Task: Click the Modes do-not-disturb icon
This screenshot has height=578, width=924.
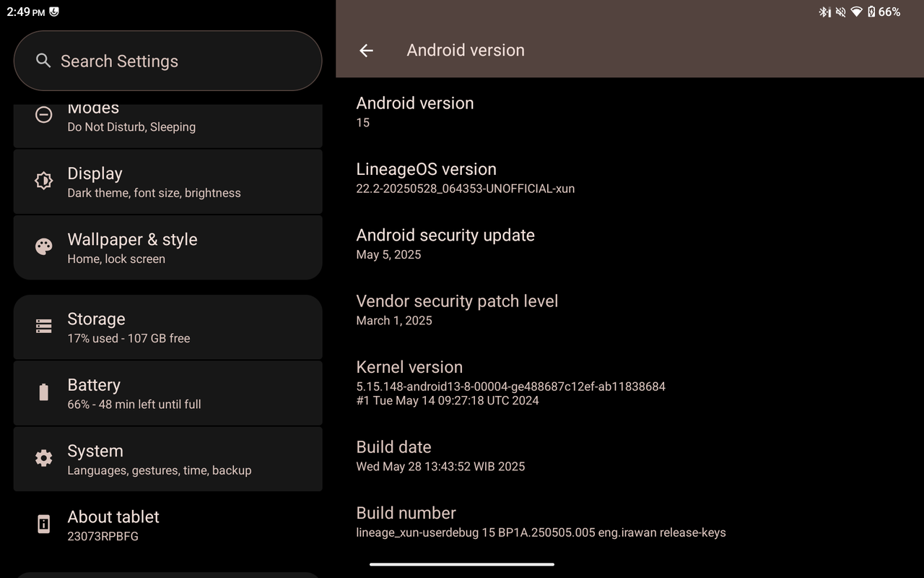Action: point(43,115)
